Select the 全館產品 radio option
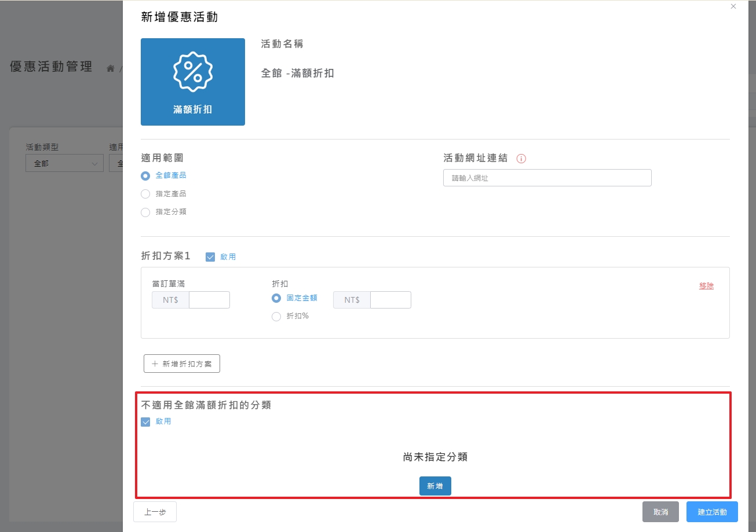The image size is (756, 532). pyautogui.click(x=145, y=175)
